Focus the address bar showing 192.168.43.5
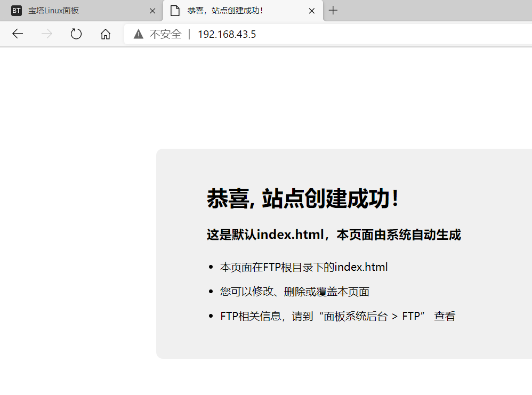 coord(328,34)
